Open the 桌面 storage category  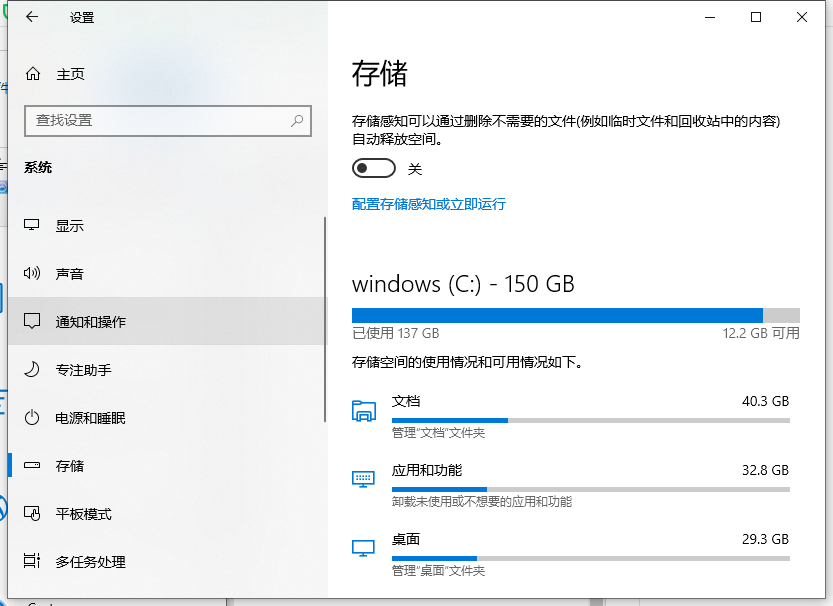click(406, 540)
